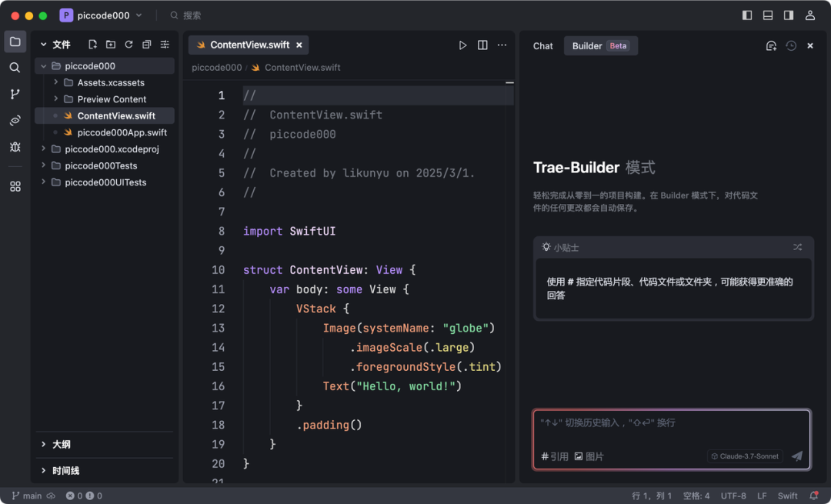Send the message in Builder input

[797, 456]
